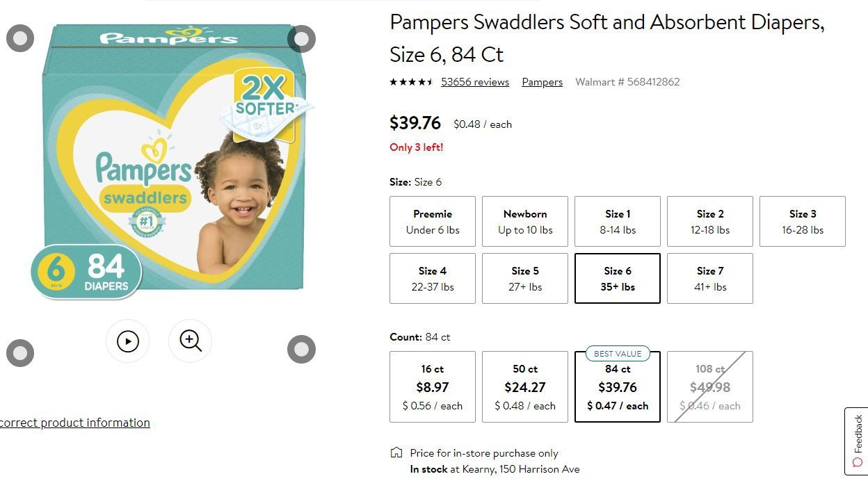Viewport: 868px width, 481px height.
Task: Pick the 16 ct $8.97 count option
Action: coord(433,386)
